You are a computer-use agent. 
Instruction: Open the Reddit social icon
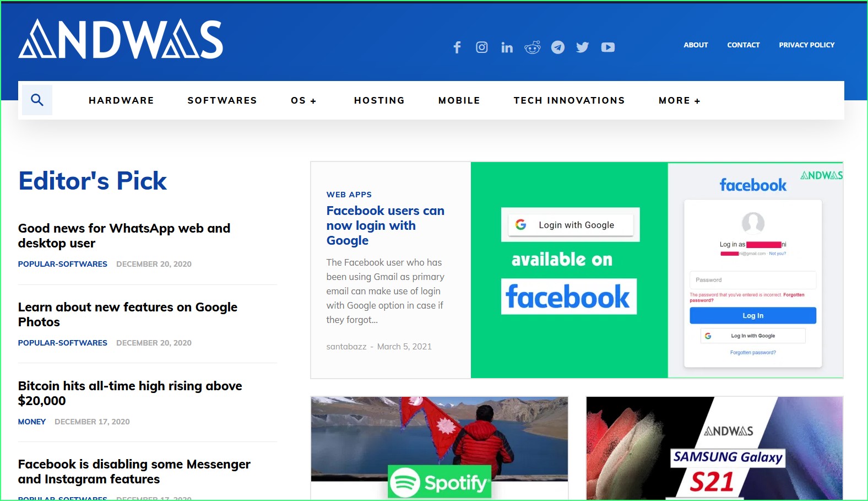(533, 47)
